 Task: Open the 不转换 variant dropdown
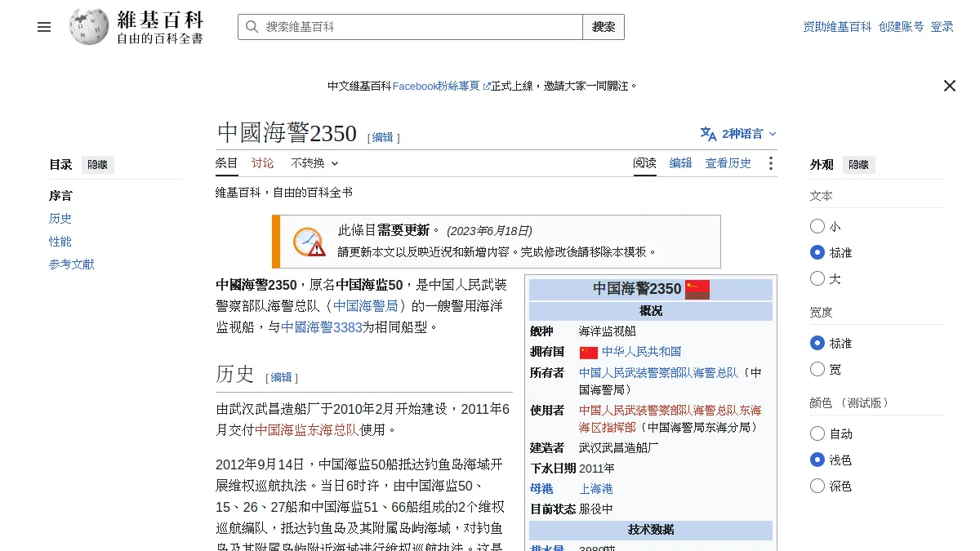(x=314, y=163)
